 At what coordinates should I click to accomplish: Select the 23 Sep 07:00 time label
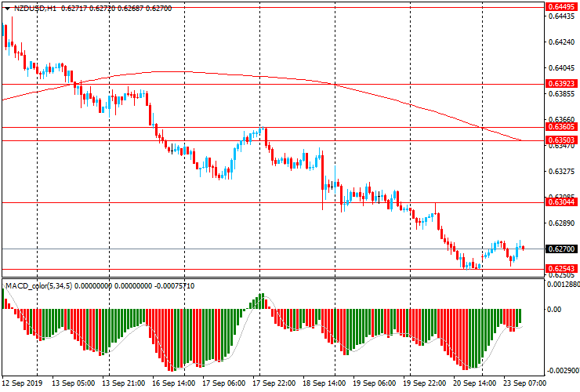click(525, 383)
